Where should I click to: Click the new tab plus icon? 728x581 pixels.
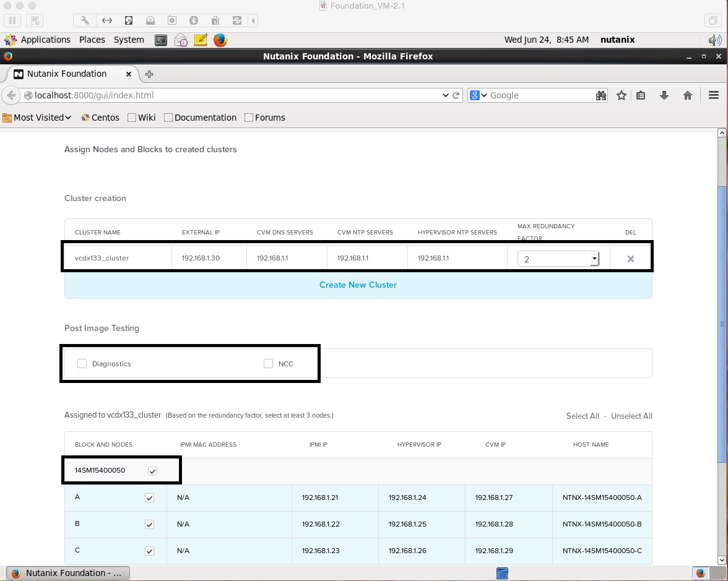point(149,74)
